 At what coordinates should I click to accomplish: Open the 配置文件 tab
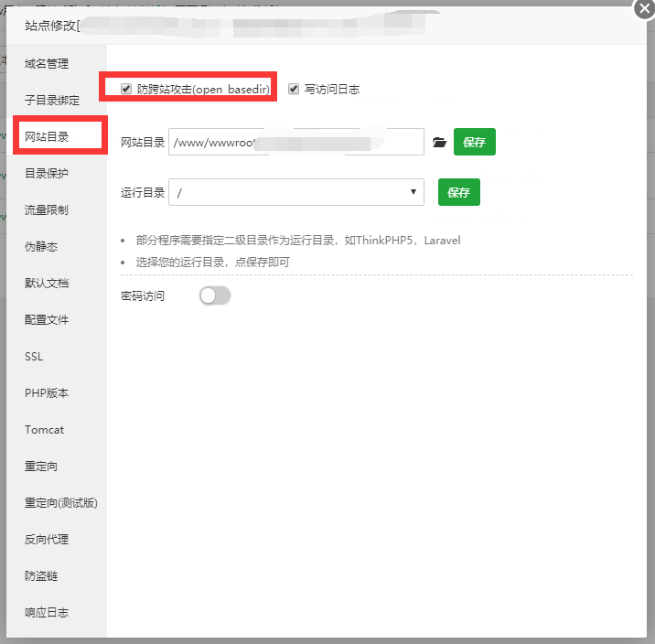47,320
